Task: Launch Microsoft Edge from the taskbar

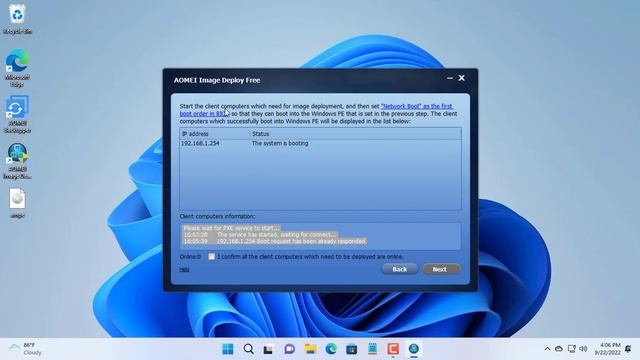Action: tap(331, 349)
